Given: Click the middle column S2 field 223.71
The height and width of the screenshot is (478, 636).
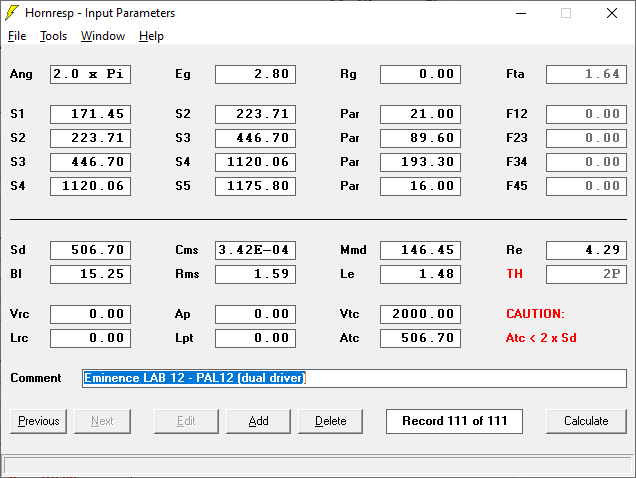Looking at the screenshot, I should click(256, 114).
